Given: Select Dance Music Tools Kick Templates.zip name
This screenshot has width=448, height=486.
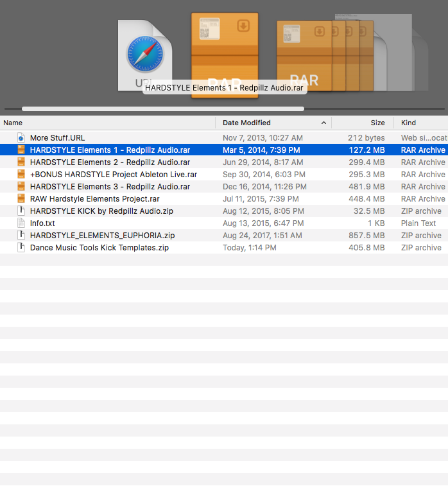Looking at the screenshot, I should pyautogui.click(x=99, y=248).
